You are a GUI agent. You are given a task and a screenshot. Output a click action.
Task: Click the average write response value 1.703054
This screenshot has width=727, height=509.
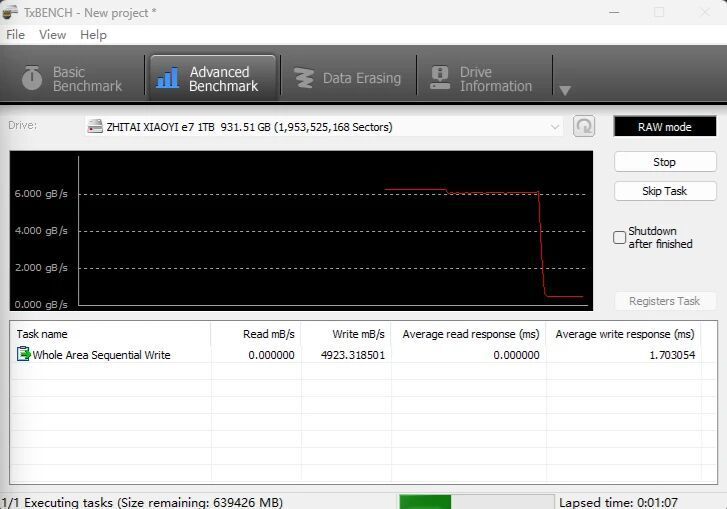coord(672,355)
